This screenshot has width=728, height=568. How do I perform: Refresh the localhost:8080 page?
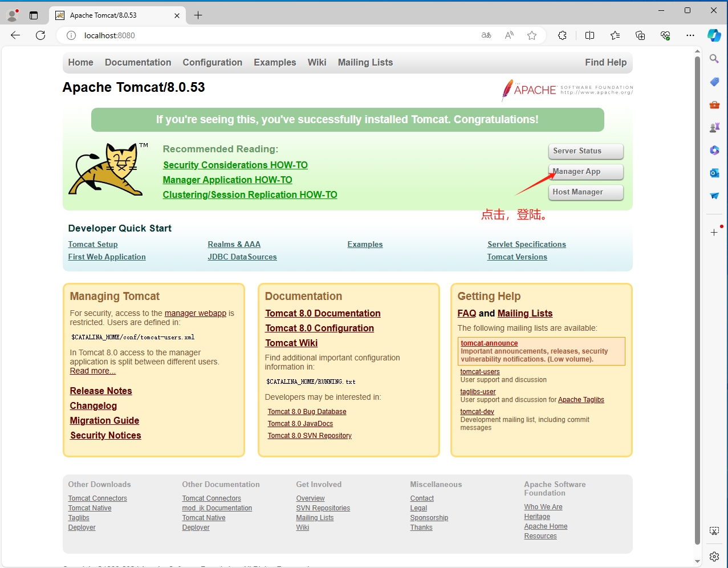[x=40, y=35]
